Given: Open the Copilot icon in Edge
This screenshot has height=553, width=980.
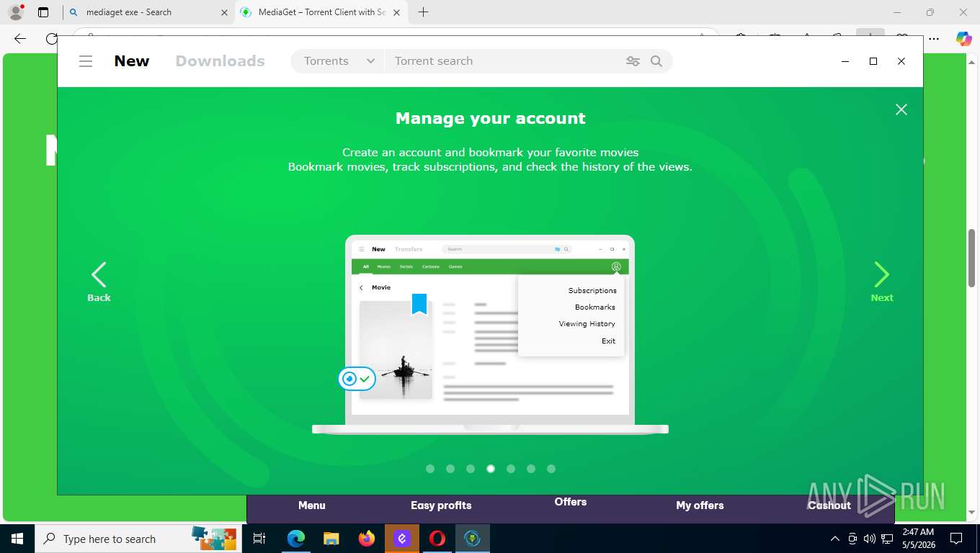Looking at the screenshot, I should [963, 39].
